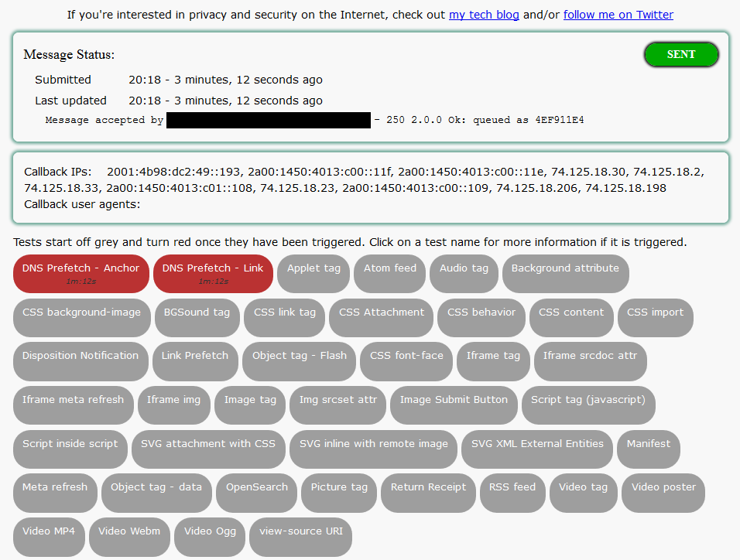Open the triggered DNS Prefetch - Link test
Viewport: 740px width, 560px height.
pyautogui.click(x=213, y=273)
